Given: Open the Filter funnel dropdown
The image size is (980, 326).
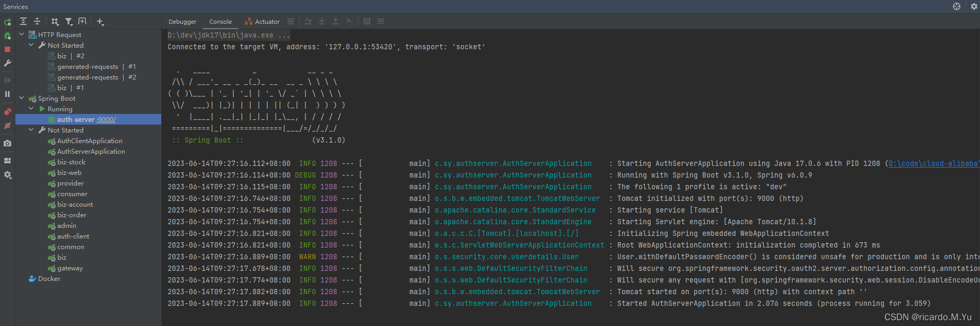Looking at the screenshot, I should (x=69, y=22).
